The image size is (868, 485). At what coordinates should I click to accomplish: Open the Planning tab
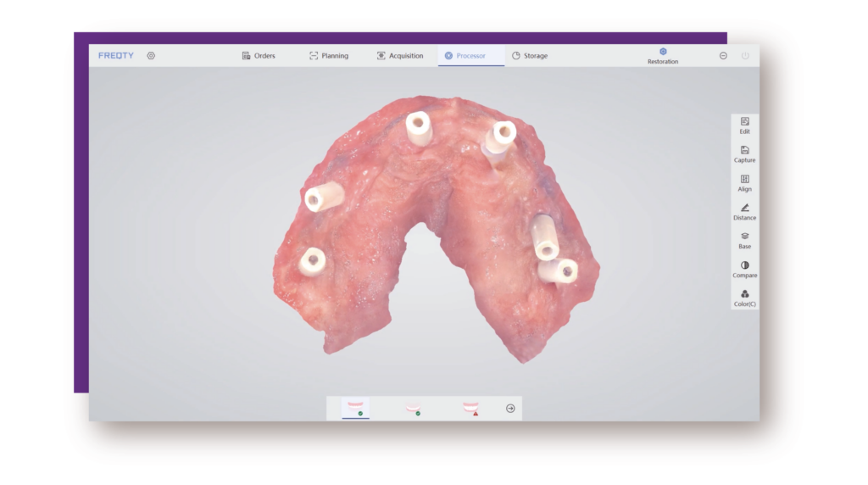point(329,55)
